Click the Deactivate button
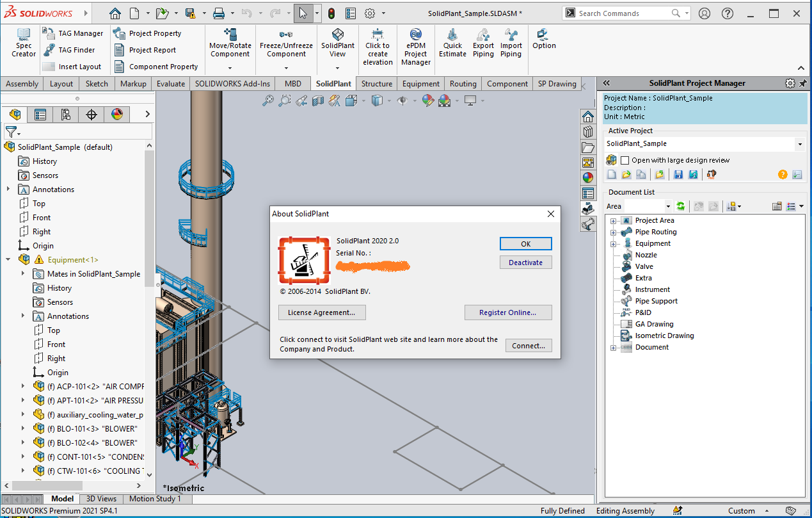 coord(525,263)
